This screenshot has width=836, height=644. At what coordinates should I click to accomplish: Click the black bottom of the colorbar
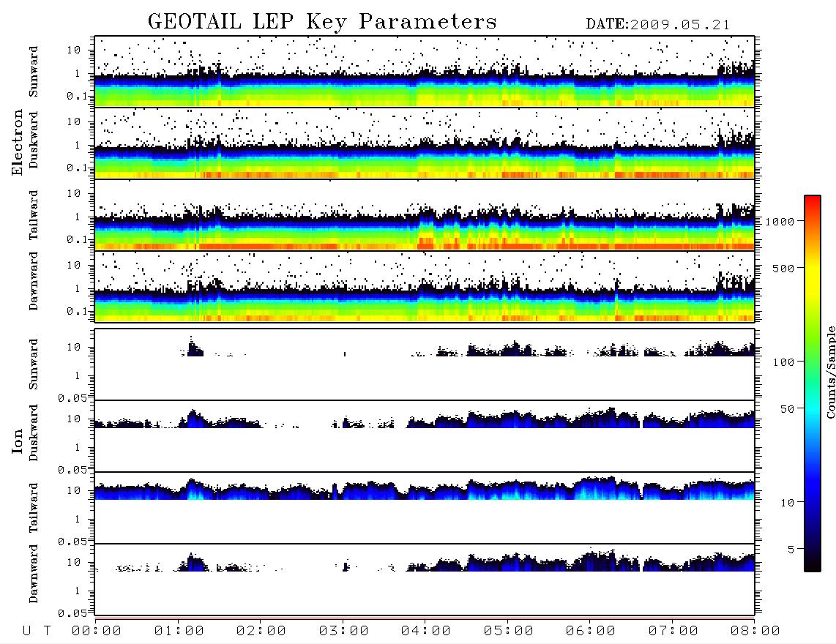point(813,564)
